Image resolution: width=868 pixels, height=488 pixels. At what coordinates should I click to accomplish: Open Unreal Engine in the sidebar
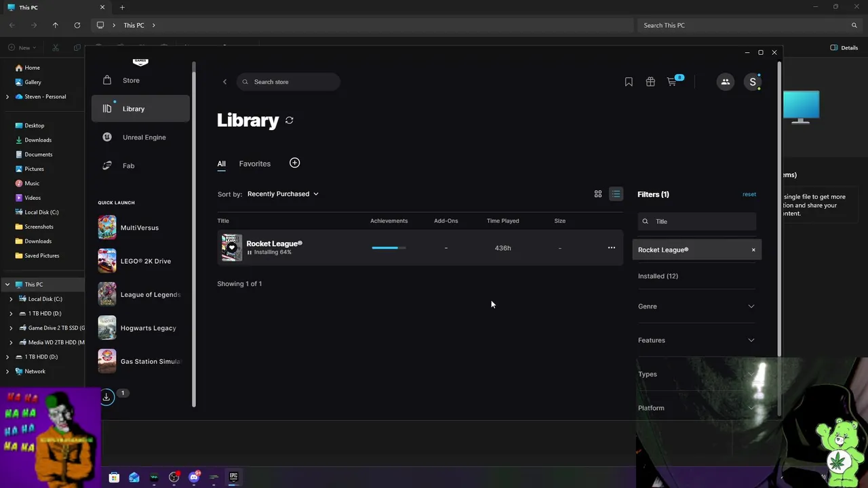(x=140, y=137)
